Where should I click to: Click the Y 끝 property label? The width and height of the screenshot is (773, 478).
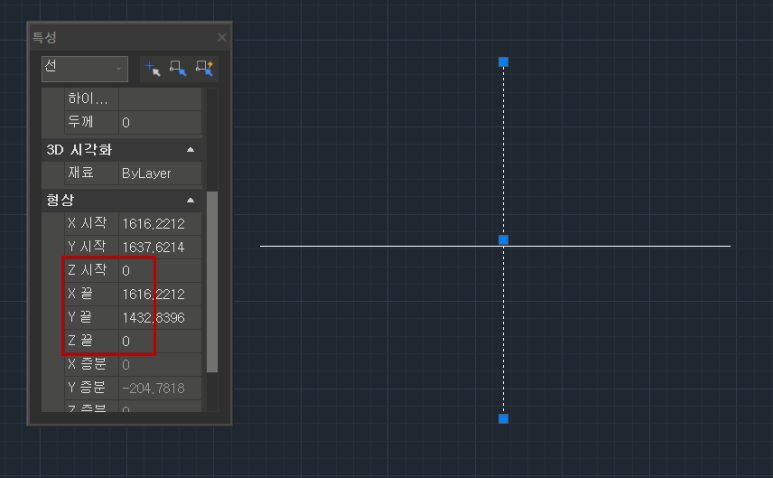(80, 317)
